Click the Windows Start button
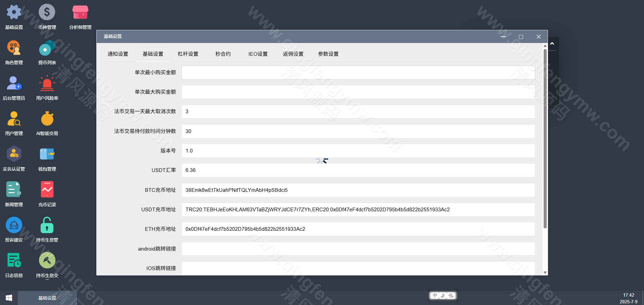 coord(9,298)
